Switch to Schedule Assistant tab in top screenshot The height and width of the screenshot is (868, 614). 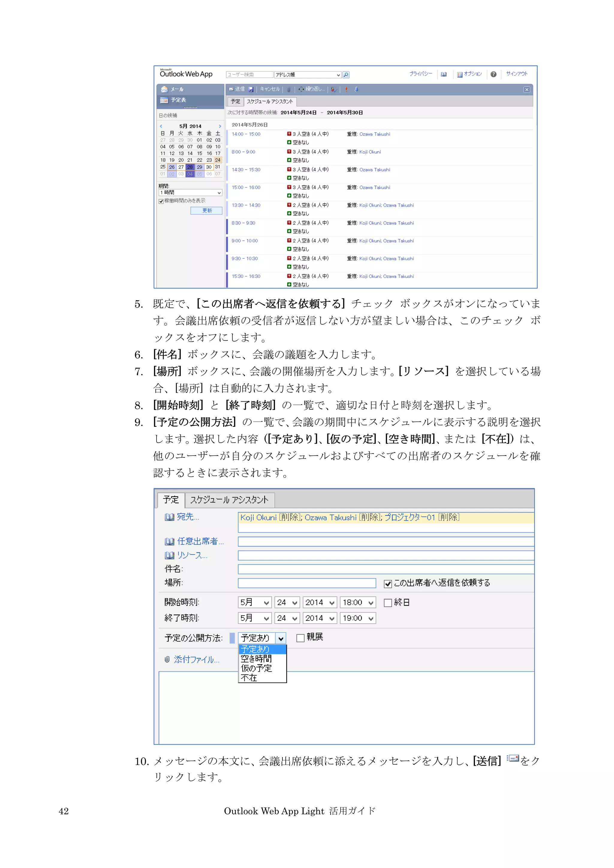coord(270,101)
